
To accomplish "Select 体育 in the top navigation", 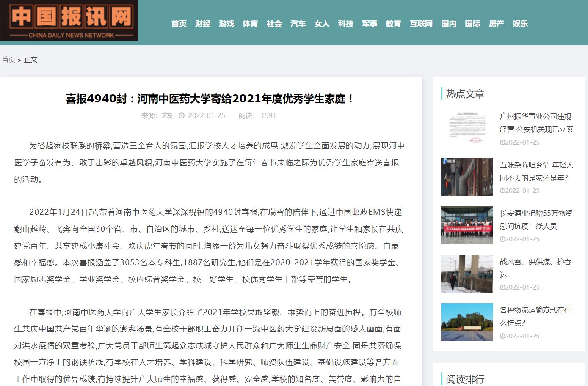I will (x=250, y=24).
